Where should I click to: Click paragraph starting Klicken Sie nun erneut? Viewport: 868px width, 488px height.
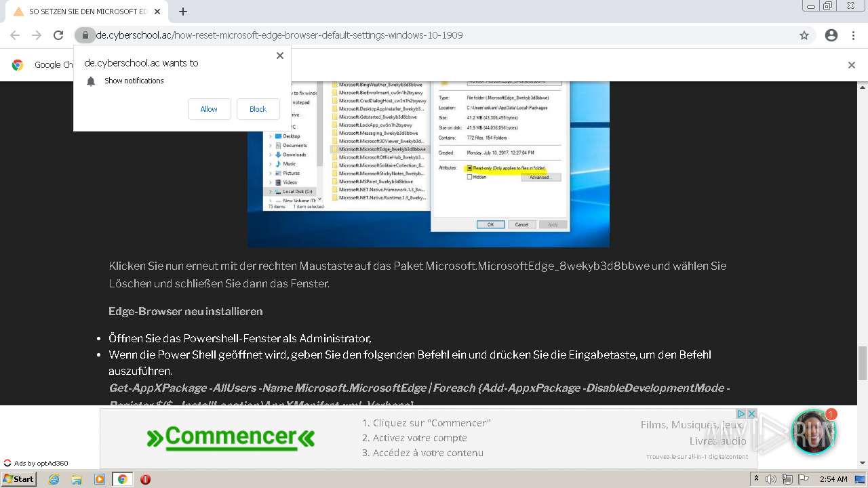click(418, 274)
